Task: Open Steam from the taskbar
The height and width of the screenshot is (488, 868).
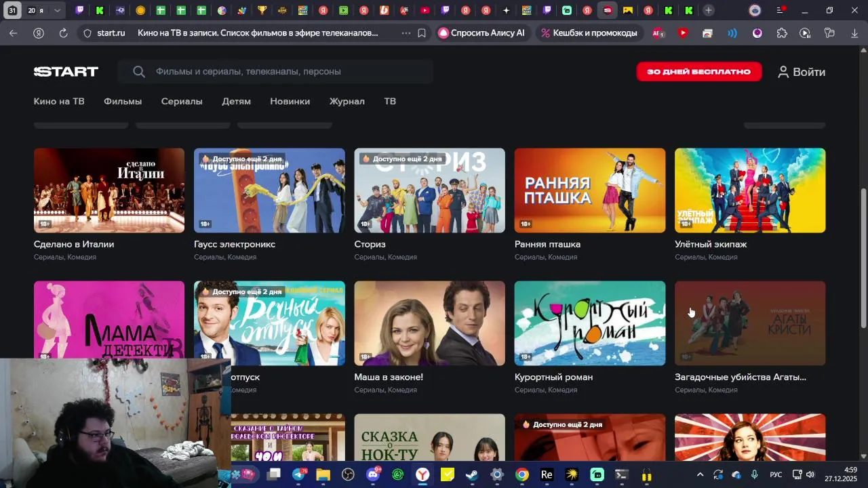Action: (x=472, y=474)
